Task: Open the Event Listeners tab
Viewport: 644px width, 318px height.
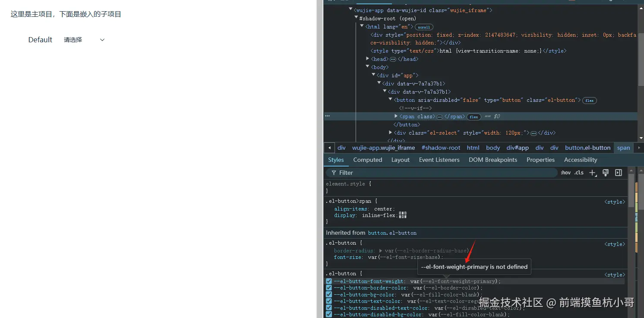Action: (439, 160)
